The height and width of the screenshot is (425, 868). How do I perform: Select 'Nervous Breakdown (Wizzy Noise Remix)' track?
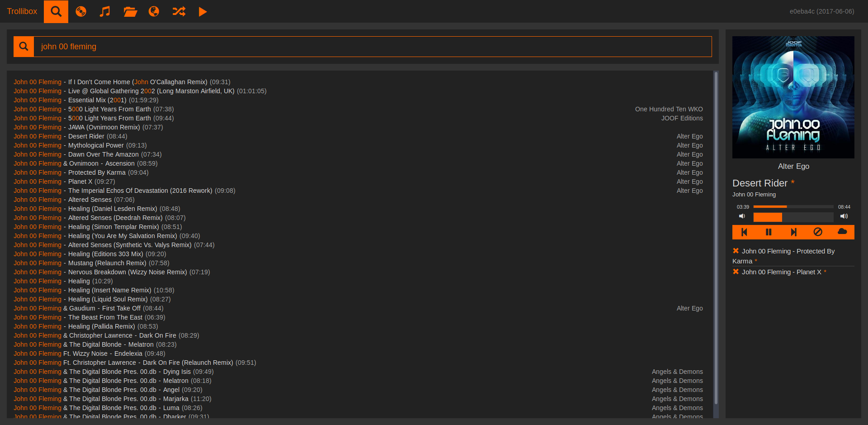(127, 272)
